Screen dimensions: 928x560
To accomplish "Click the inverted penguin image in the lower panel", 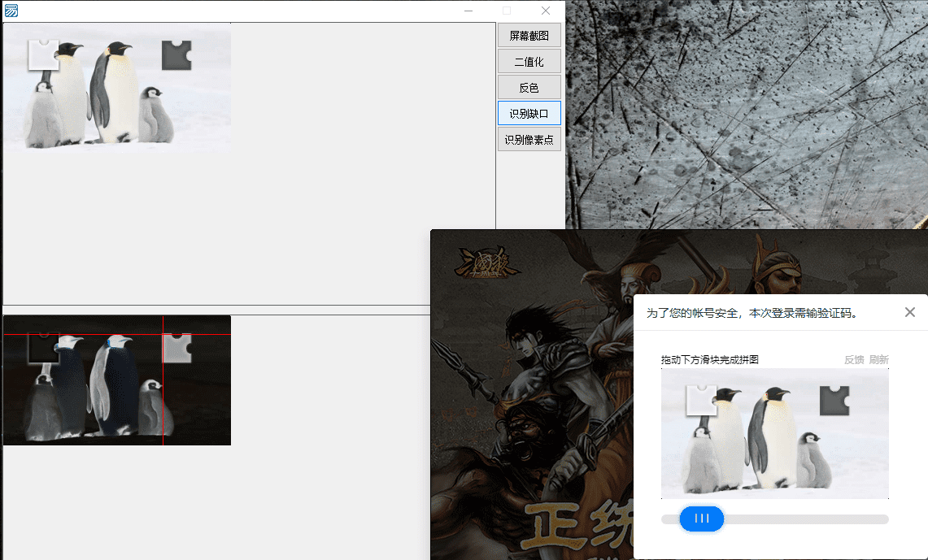I will pos(116,380).
